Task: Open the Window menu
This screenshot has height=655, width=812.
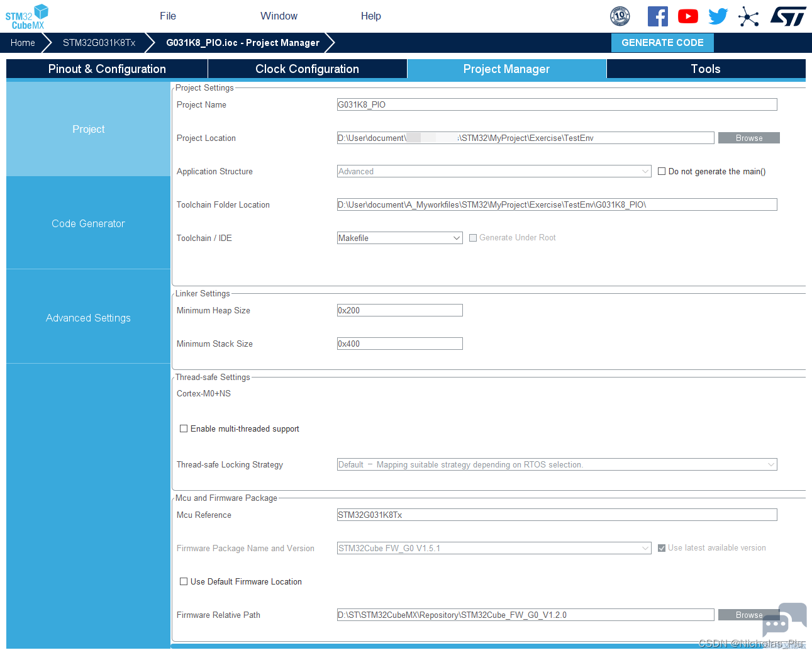Action: tap(279, 16)
